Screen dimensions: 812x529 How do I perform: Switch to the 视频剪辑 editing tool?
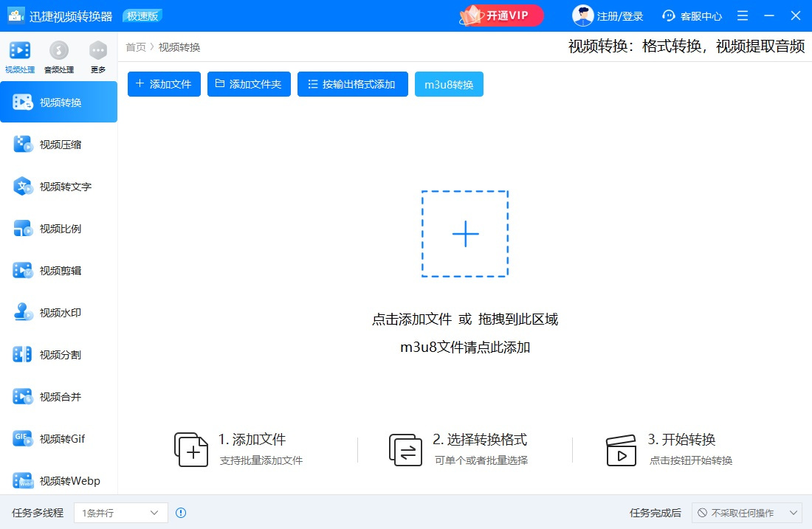coord(59,270)
